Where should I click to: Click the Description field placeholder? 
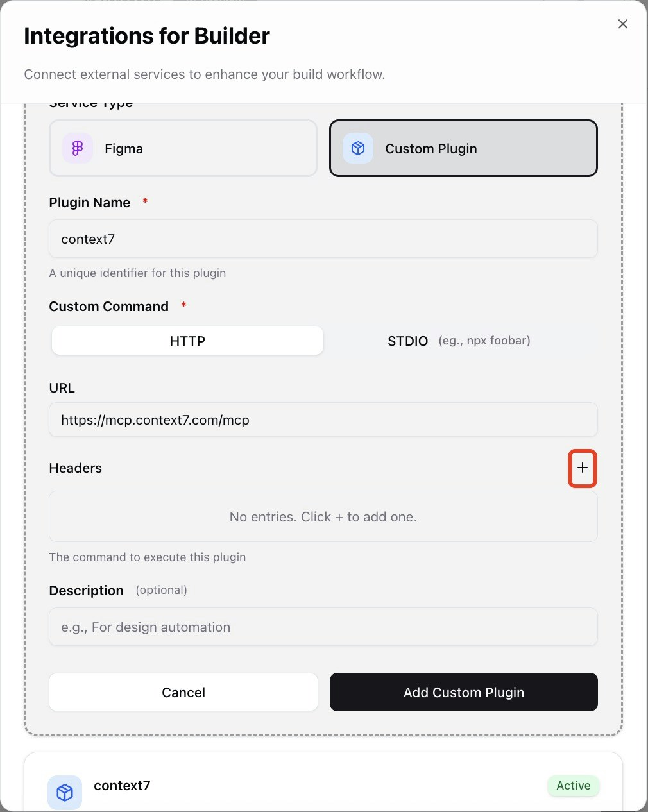point(323,627)
